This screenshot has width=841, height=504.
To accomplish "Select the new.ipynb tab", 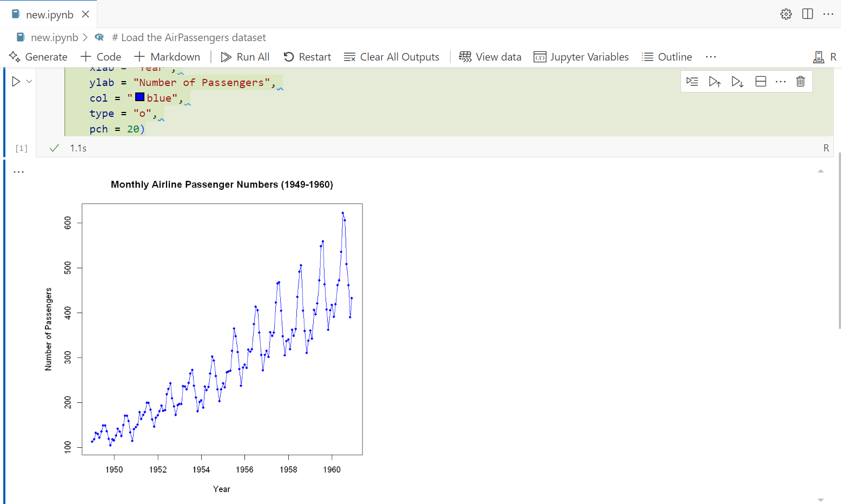I will [49, 15].
